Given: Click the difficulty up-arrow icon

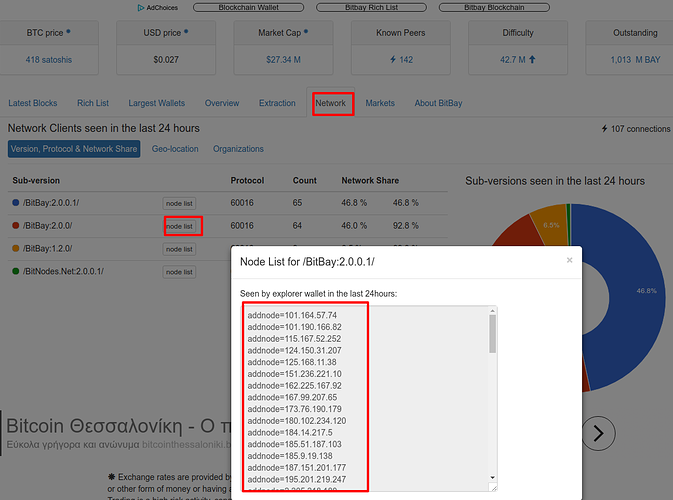Looking at the screenshot, I should pyautogui.click(x=532, y=60).
